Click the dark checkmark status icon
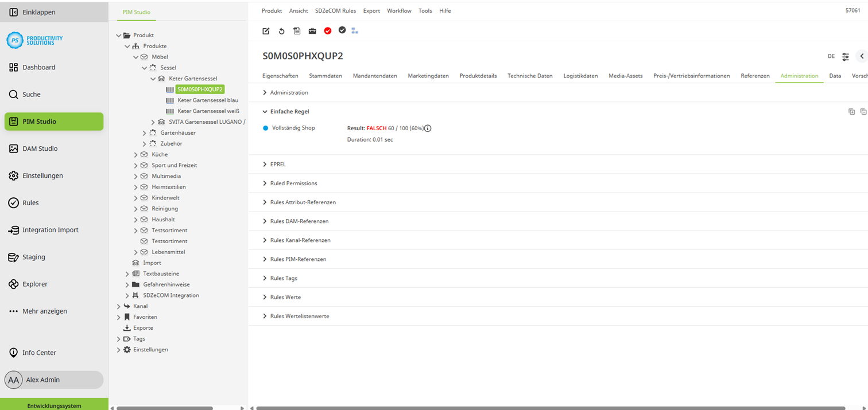Image resolution: width=868 pixels, height=410 pixels. (343, 31)
